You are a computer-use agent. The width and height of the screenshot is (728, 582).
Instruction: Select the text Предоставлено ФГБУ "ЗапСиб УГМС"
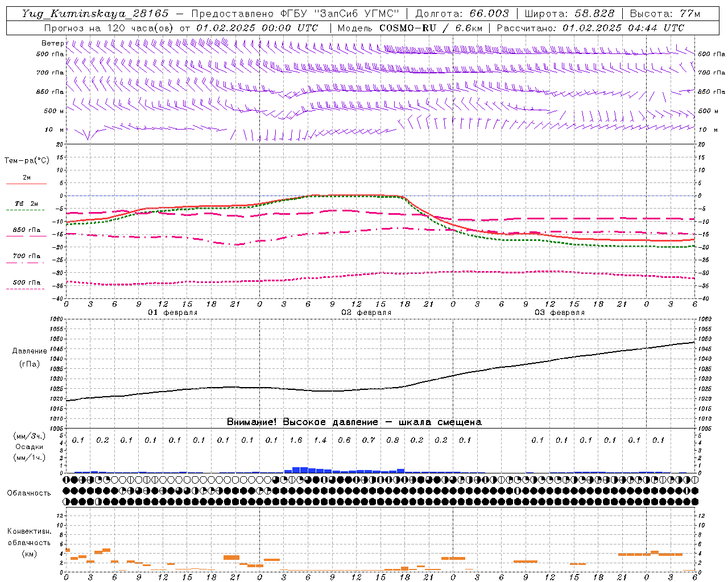click(x=295, y=14)
